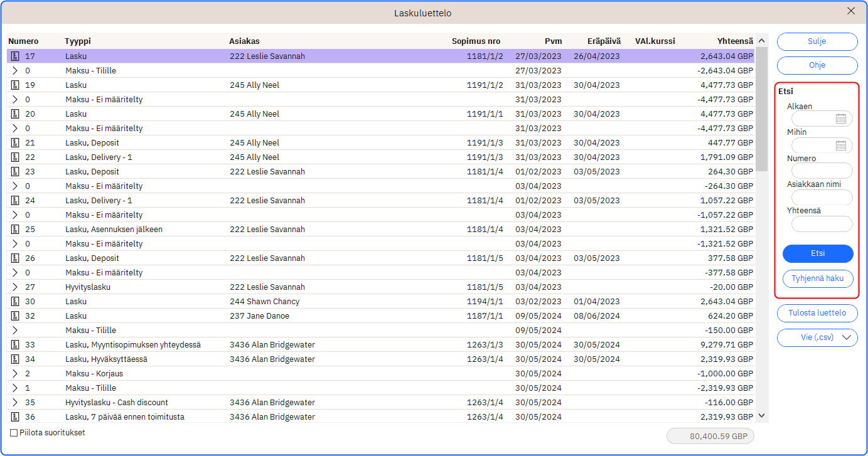Toggle the Piilota suoritukset checkbox

click(14, 433)
